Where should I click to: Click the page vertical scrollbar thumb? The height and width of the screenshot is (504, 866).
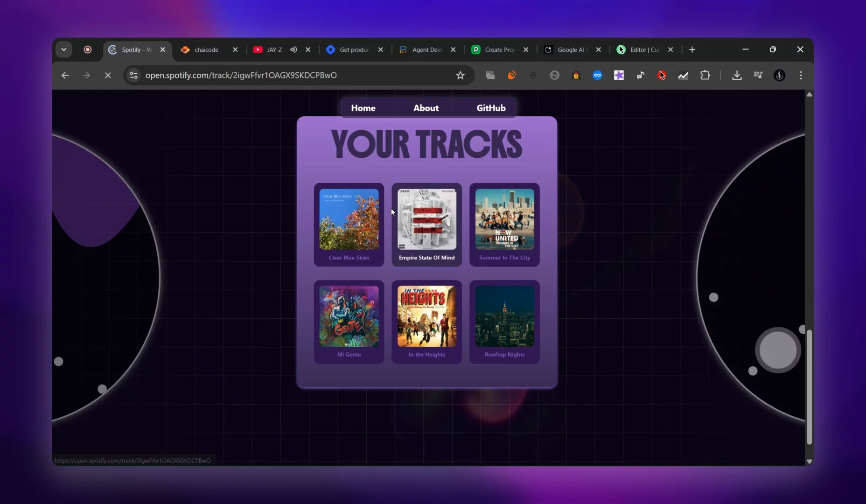[x=809, y=386]
